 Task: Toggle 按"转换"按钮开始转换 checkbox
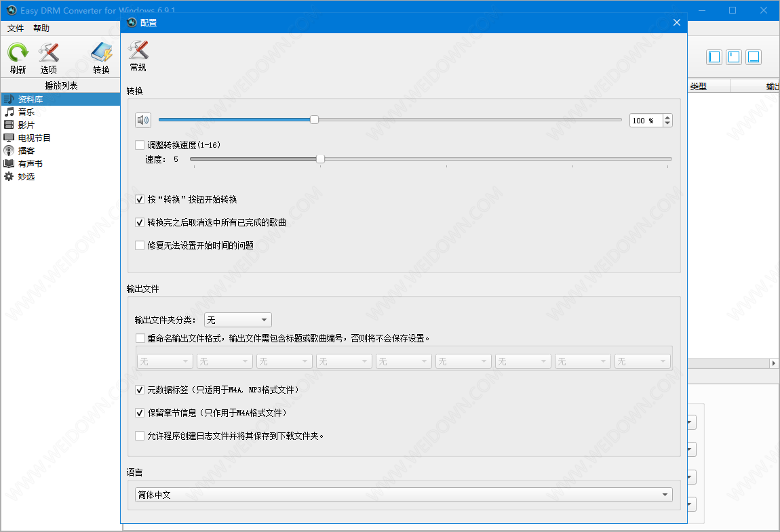(x=140, y=199)
